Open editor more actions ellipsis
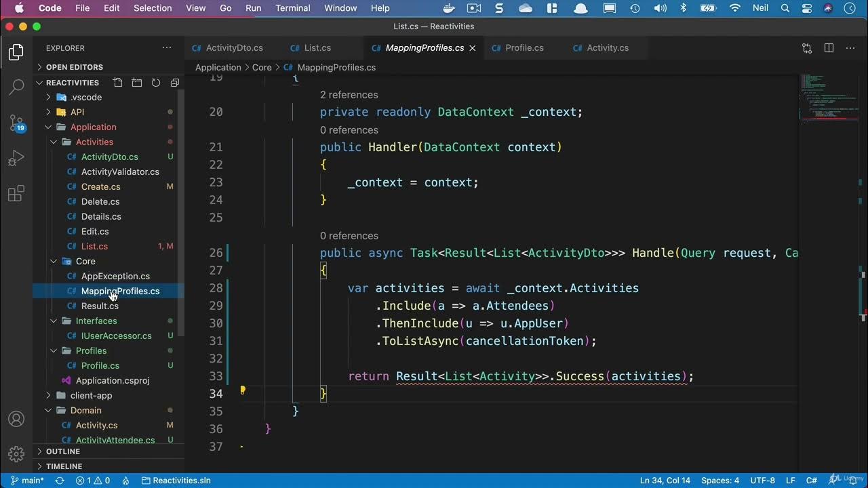The width and height of the screenshot is (868, 488). coord(850,48)
